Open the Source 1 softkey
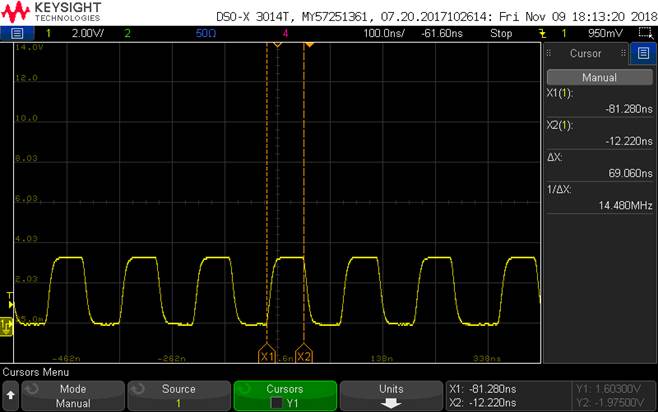 pos(179,395)
